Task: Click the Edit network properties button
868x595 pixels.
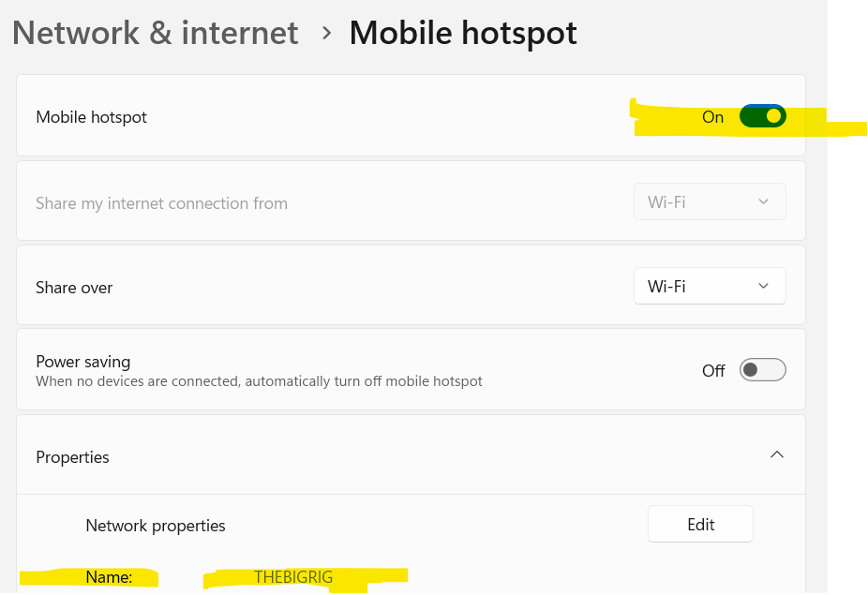Action: [700, 525]
